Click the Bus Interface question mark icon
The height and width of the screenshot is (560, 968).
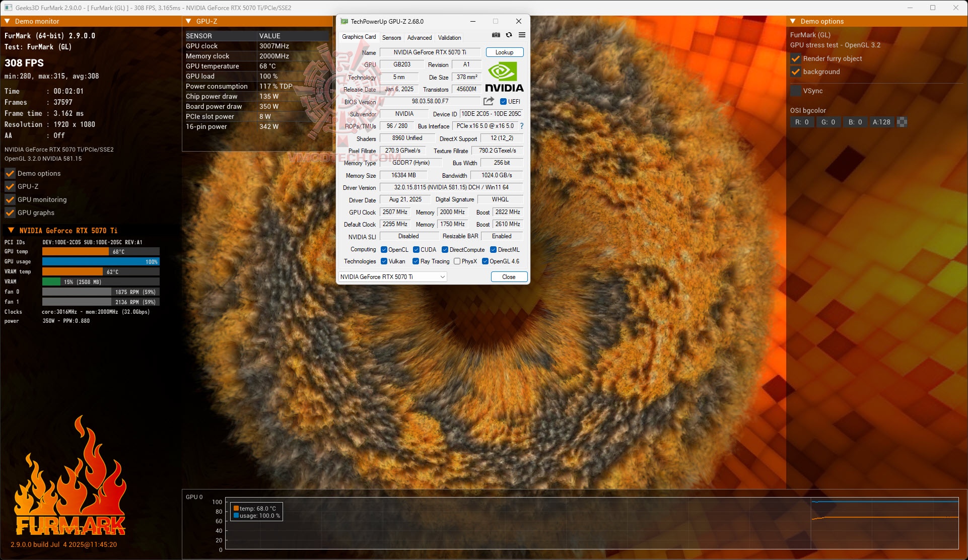[521, 126]
